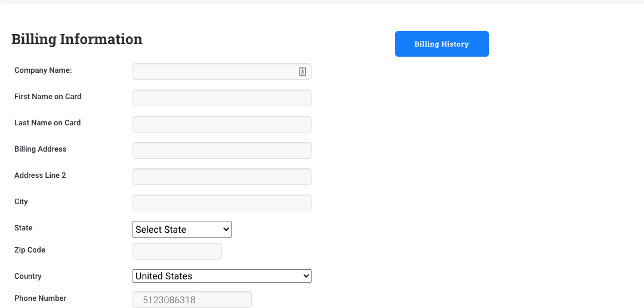Click the "Country" label text
This screenshot has width=644, height=308.
tap(28, 276)
